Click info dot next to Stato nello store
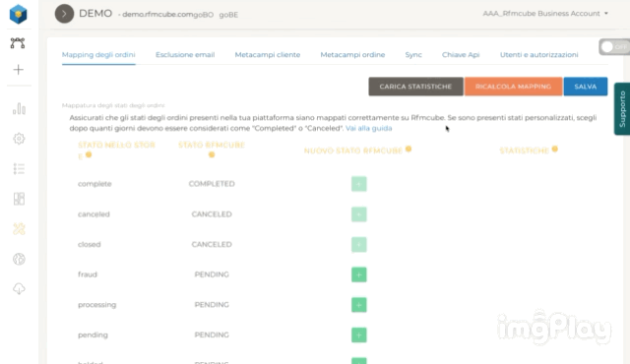630x364 pixels. 89,154
